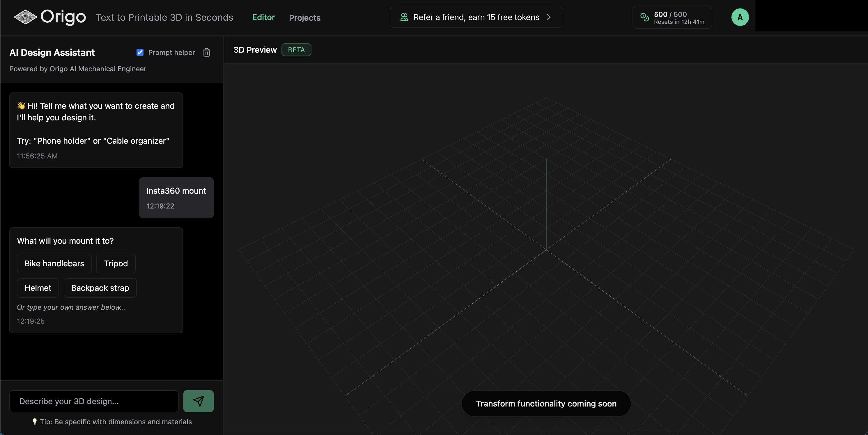
Task: Delete the conversation using the trash icon
Action: point(207,52)
